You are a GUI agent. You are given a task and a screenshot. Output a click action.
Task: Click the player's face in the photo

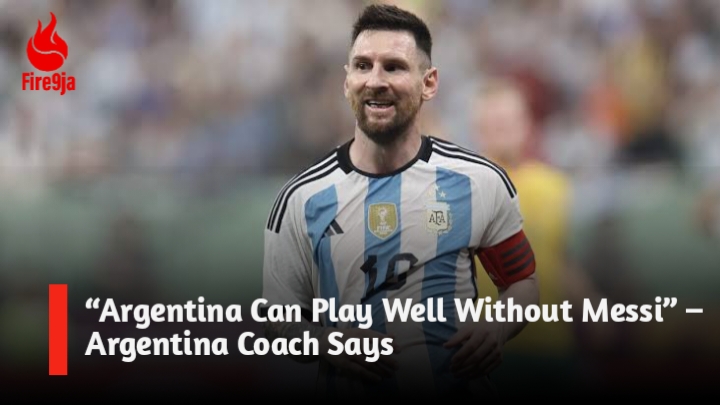(381, 85)
